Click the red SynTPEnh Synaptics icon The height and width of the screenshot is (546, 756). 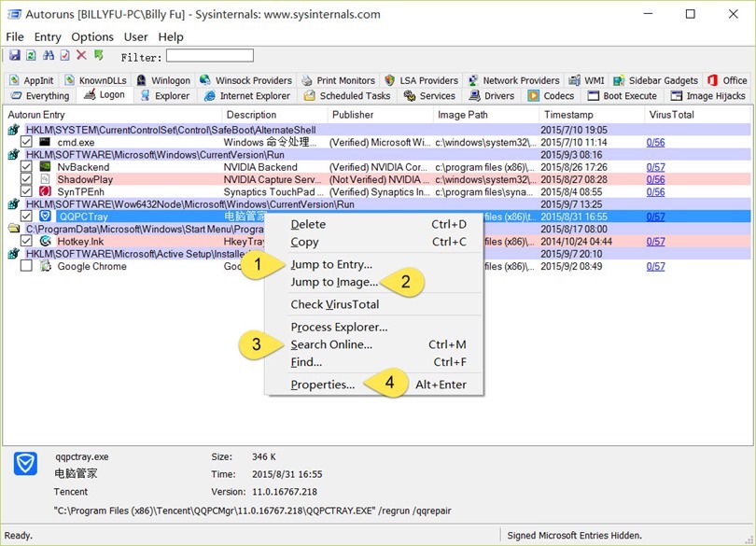pos(45,191)
